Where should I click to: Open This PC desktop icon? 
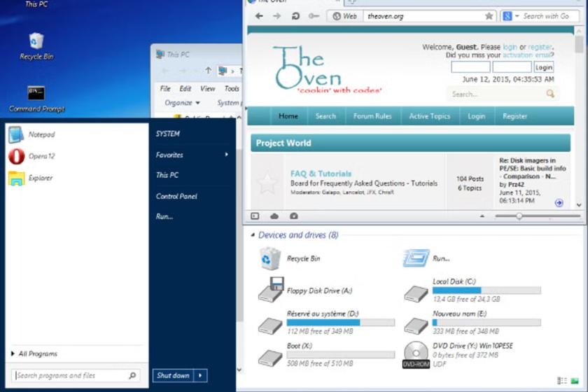pos(36,4)
